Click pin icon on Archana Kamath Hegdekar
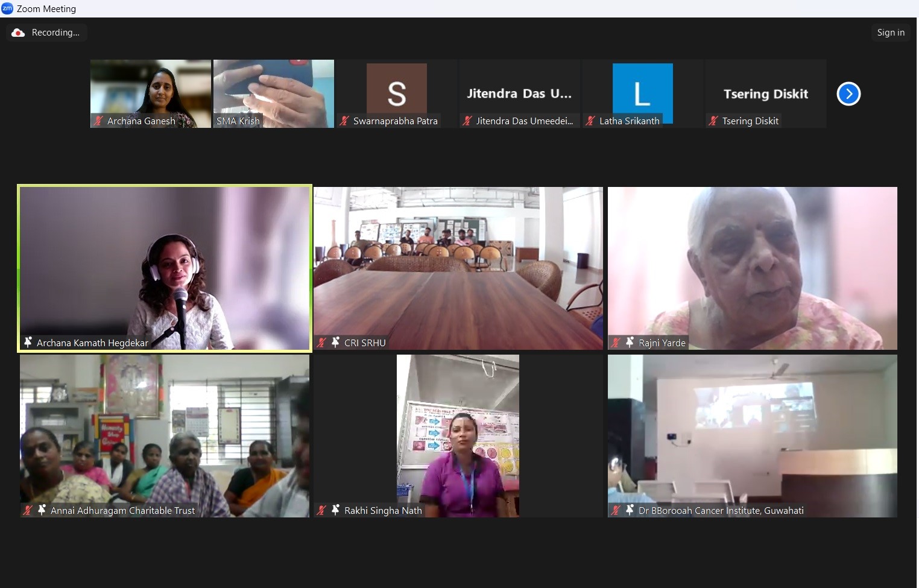 [x=28, y=342]
